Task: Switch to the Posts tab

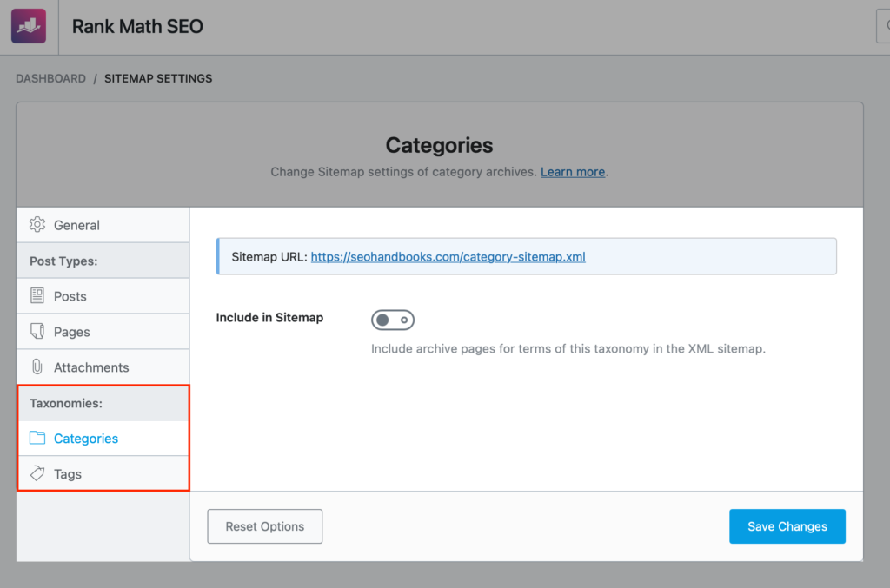Action: tap(103, 296)
